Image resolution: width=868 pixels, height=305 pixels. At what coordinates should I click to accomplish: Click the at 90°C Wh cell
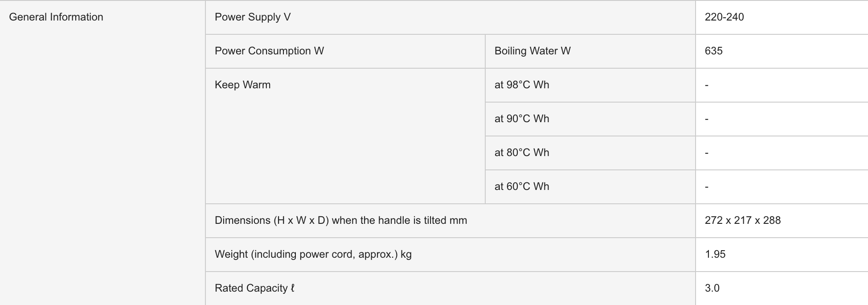(x=522, y=119)
